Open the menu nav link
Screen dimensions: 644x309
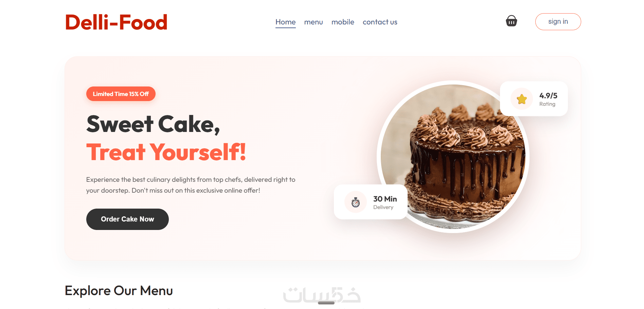(314, 22)
